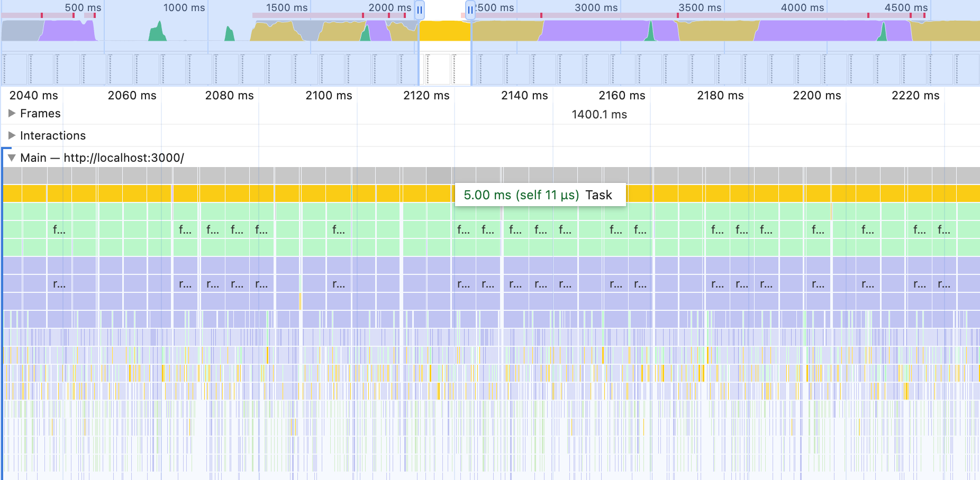
Task: Select the leftmost purple "r..." flame entry
Action: click(x=59, y=284)
